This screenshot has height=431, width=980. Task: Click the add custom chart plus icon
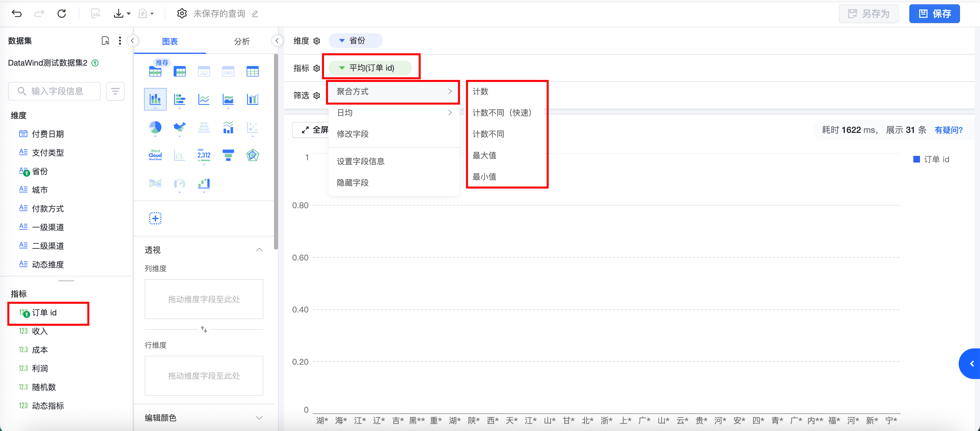(x=155, y=218)
